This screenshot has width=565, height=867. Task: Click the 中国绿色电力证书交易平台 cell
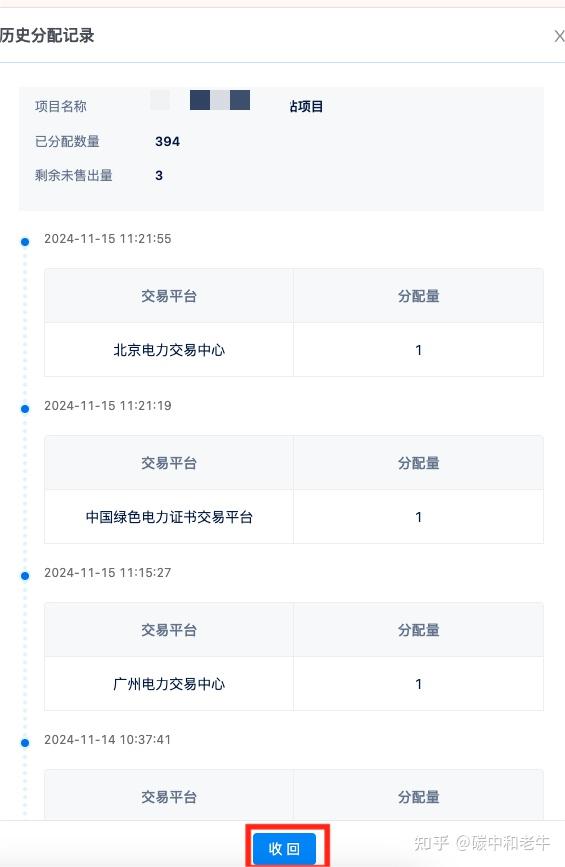[169, 517]
